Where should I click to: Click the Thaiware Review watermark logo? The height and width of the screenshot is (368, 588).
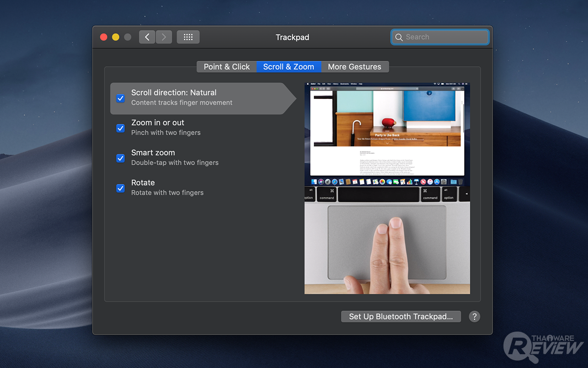tap(544, 346)
